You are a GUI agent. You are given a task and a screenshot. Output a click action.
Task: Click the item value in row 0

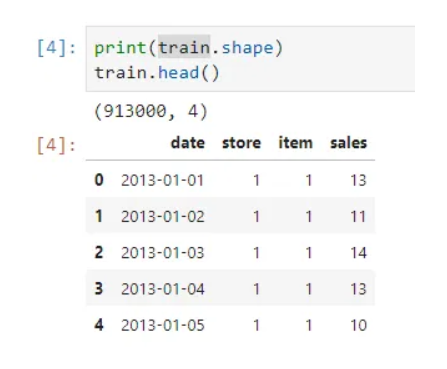309,180
